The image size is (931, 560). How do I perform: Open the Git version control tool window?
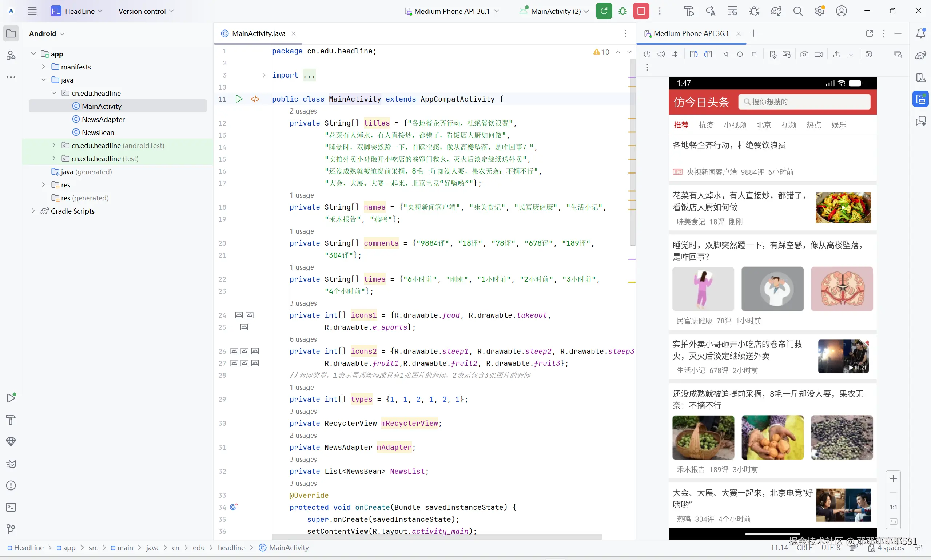tap(11, 529)
